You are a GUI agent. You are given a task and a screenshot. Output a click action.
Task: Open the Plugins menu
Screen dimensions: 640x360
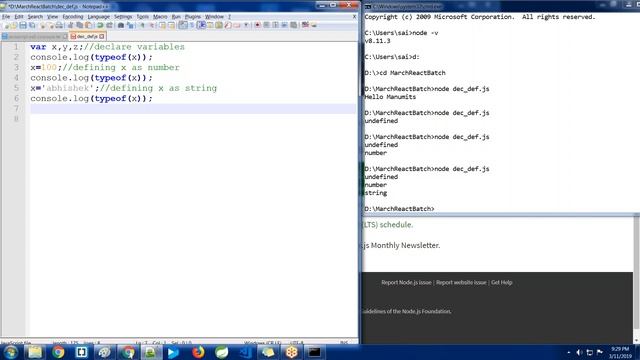pos(193,17)
